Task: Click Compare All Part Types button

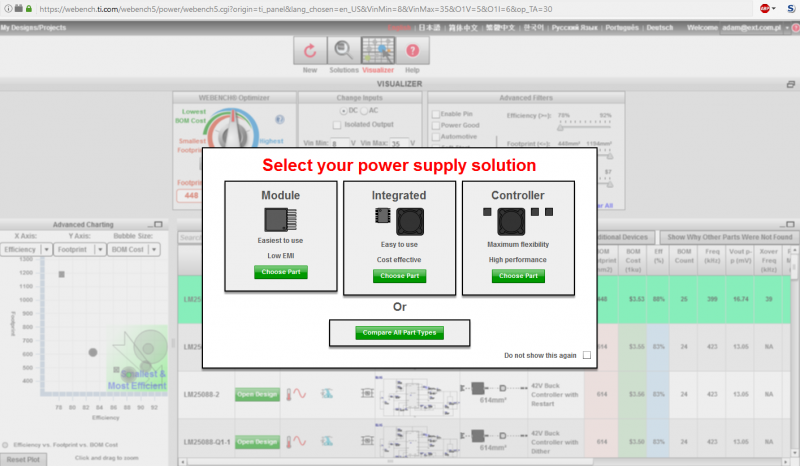Action: tap(399, 332)
